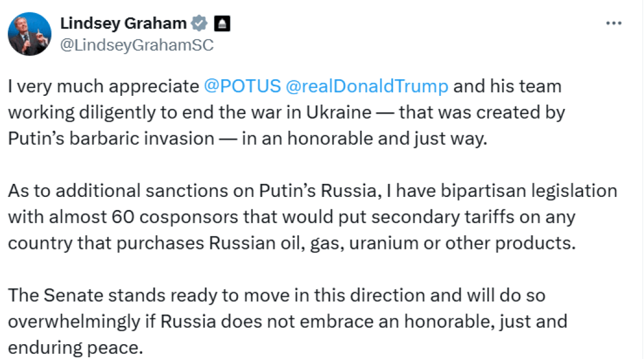Click the black government affiliation badge
Image resolution: width=644 pixels, height=359 pixels.
tap(222, 24)
